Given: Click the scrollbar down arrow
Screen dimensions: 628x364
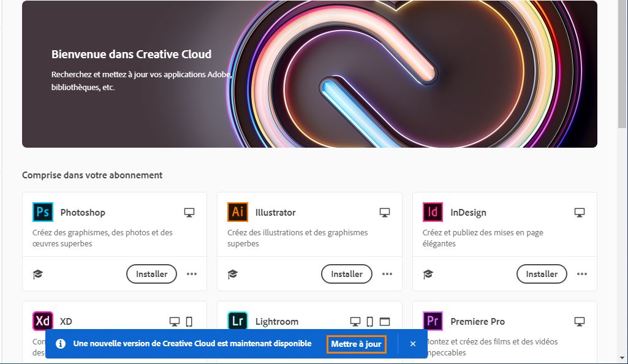Looking at the screenshot, I should point(622,358).
